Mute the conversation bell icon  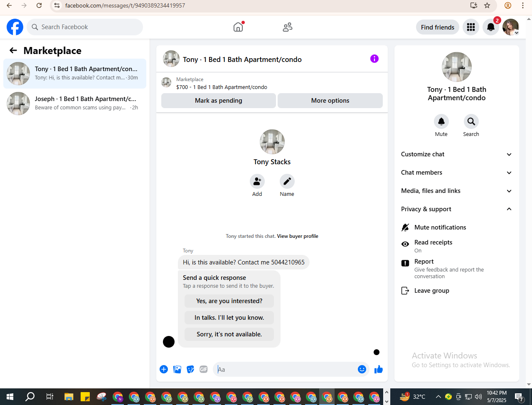coord(441,121)
